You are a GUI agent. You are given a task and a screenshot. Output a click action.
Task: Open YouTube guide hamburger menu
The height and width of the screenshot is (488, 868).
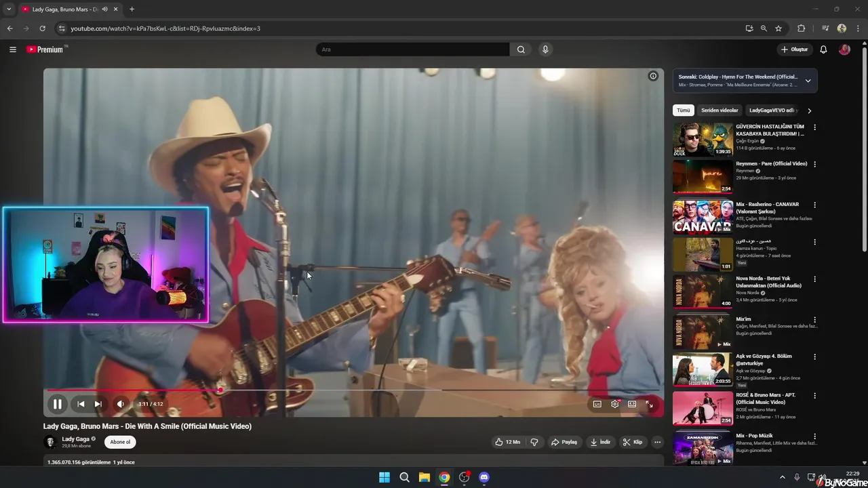coord(13,49)
